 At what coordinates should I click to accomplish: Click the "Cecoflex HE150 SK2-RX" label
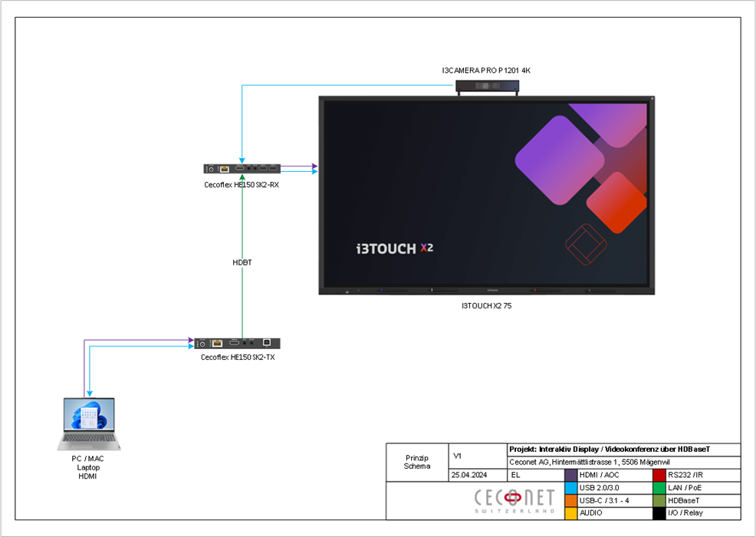[x=242, y=185]
